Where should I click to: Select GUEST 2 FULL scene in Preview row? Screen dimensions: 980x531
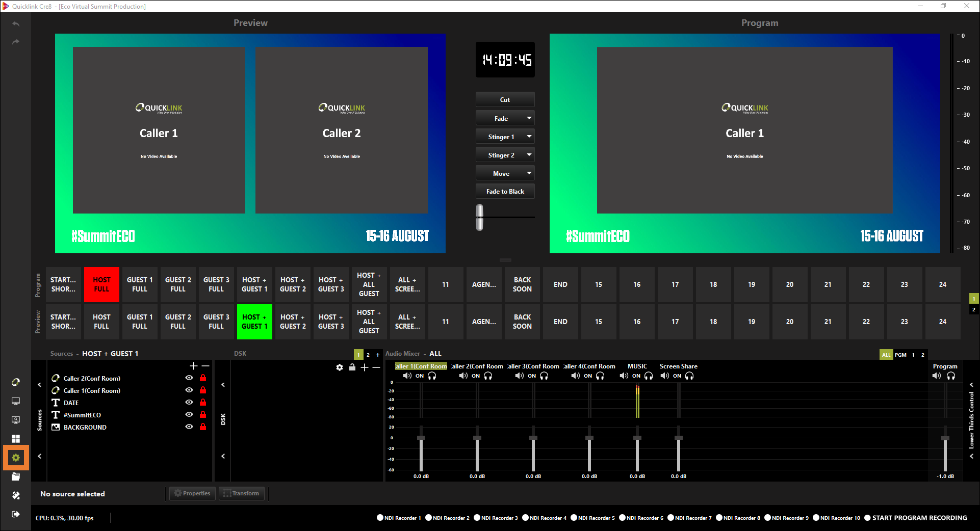point(178,322)
